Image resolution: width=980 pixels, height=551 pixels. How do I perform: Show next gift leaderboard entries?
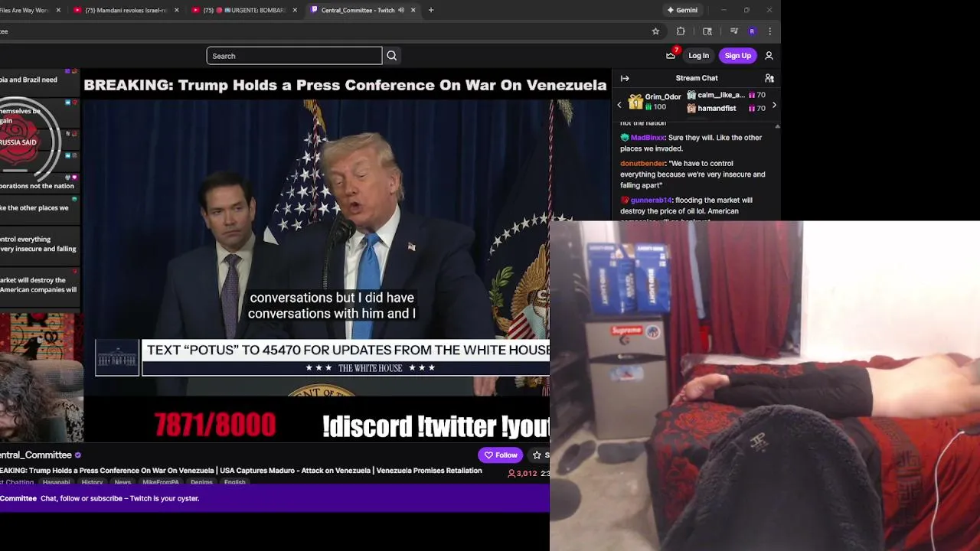pyautogui.click(x=774, y=105)
